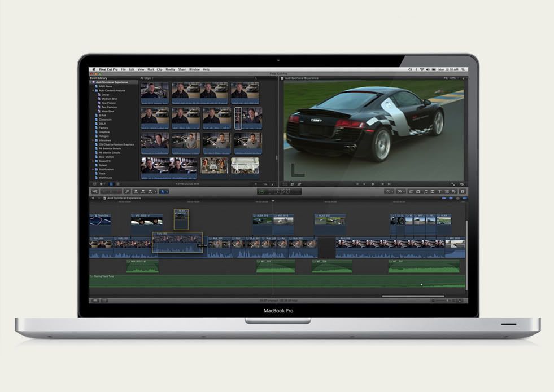Screen dimensions: 554x392
Task: Click the playhead on the timeline ruler
Action: (273, 201)
